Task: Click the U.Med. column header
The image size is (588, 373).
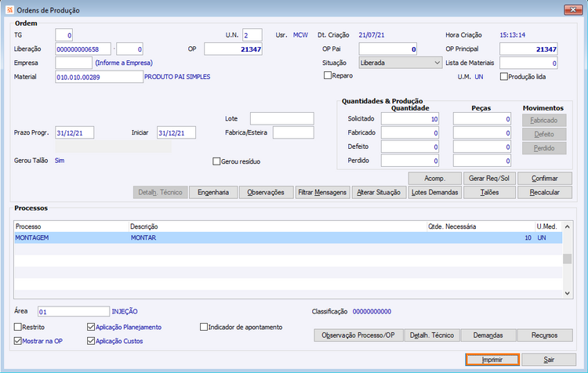Action: pos(549,226)
